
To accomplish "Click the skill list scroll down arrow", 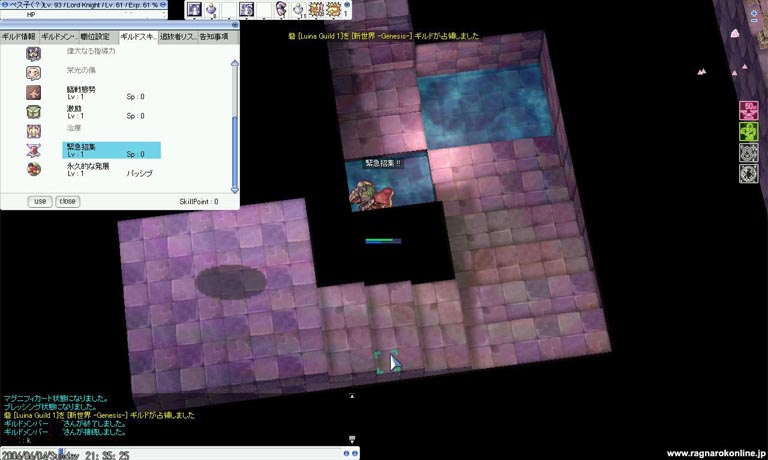I will pyautogui.click(x=235, y=189).
